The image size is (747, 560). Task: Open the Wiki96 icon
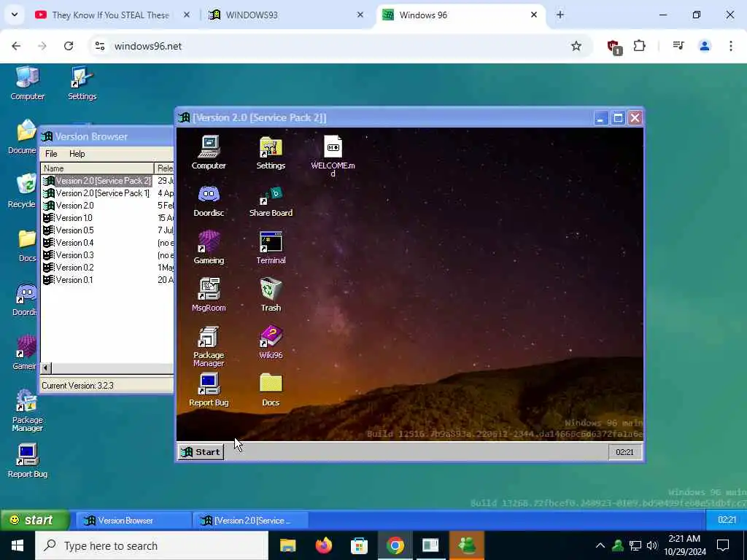point(271,343)
